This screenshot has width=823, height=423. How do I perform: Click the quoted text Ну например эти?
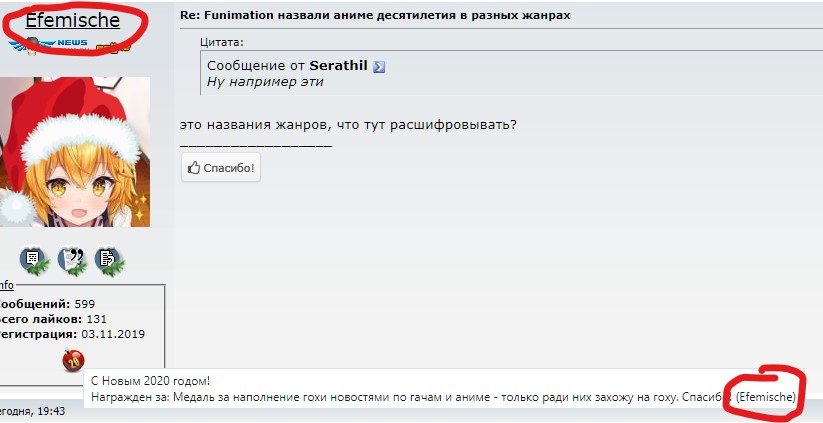265,82
